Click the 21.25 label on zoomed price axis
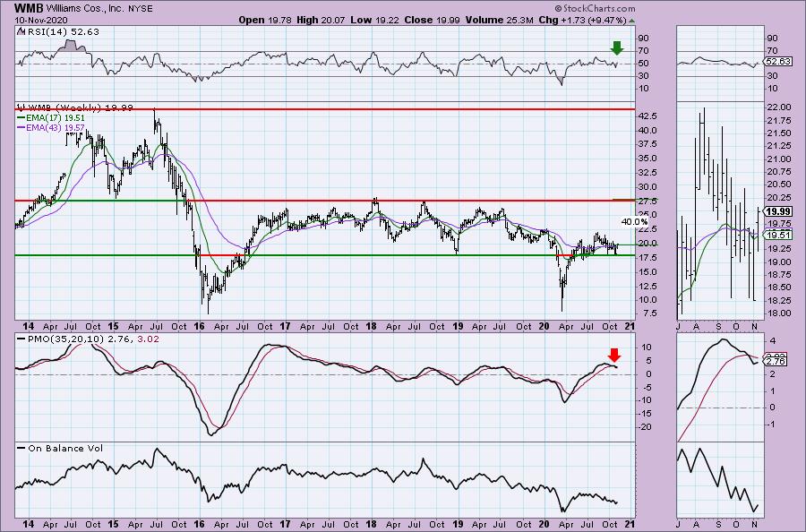The height and width of the screenshot is (532, 806). pos(780,146)
